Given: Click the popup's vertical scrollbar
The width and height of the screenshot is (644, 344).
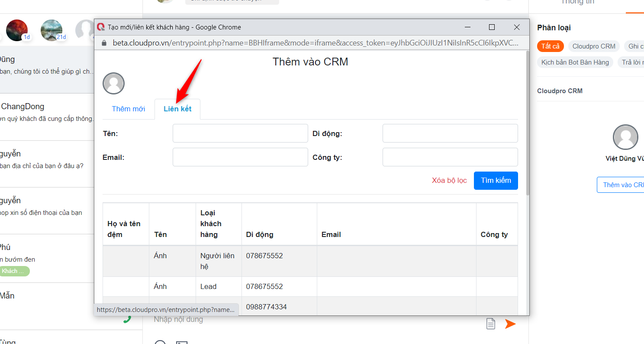Looking at the screenshot, I should [527, 123].
